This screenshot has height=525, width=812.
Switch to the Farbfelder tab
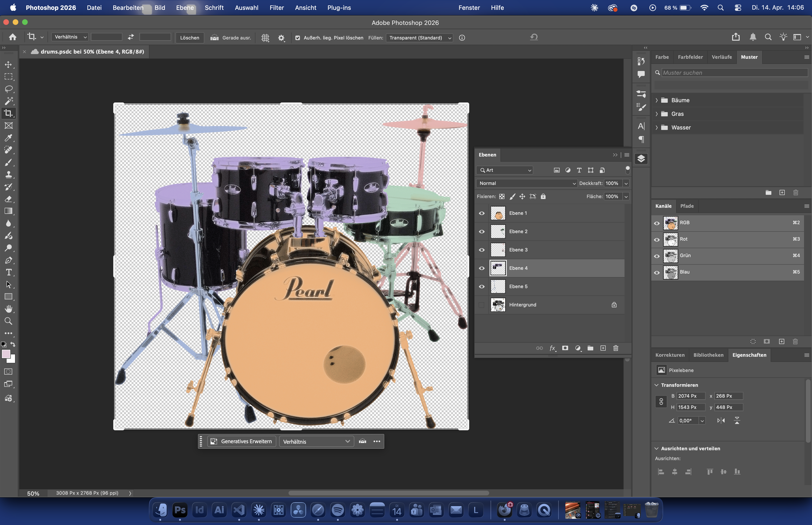pyautogui.click(x=690, y=57)
